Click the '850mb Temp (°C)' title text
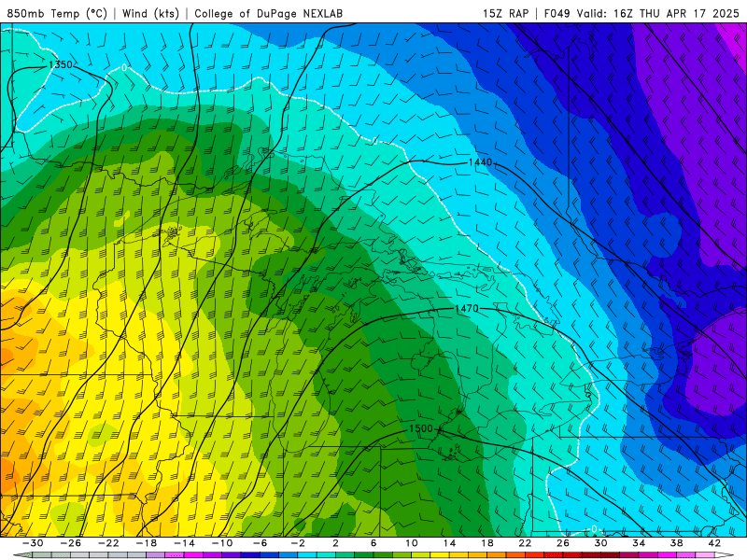This screenshot has height=560, width=747. (x=57, y=13)
